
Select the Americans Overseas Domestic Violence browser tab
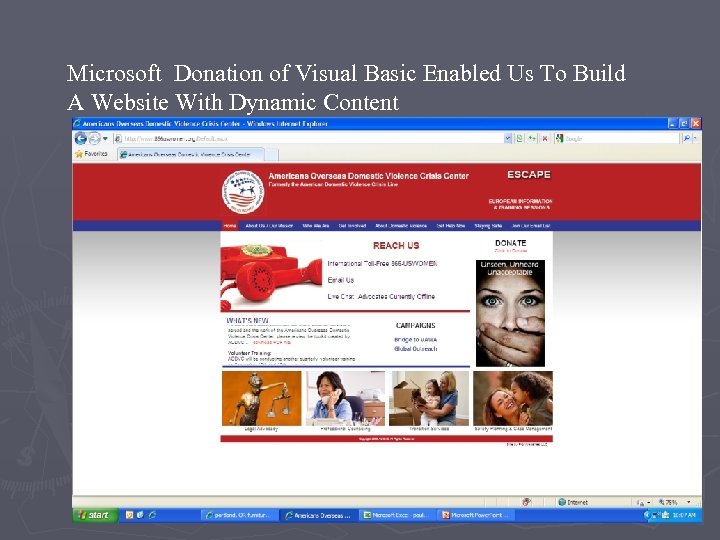[x=191, y=155]
